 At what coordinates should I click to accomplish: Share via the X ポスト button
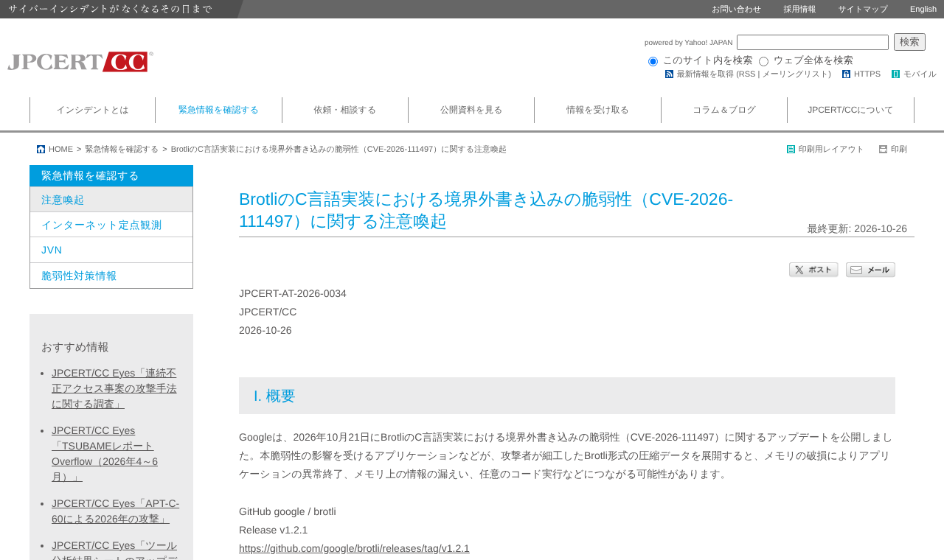813,270
